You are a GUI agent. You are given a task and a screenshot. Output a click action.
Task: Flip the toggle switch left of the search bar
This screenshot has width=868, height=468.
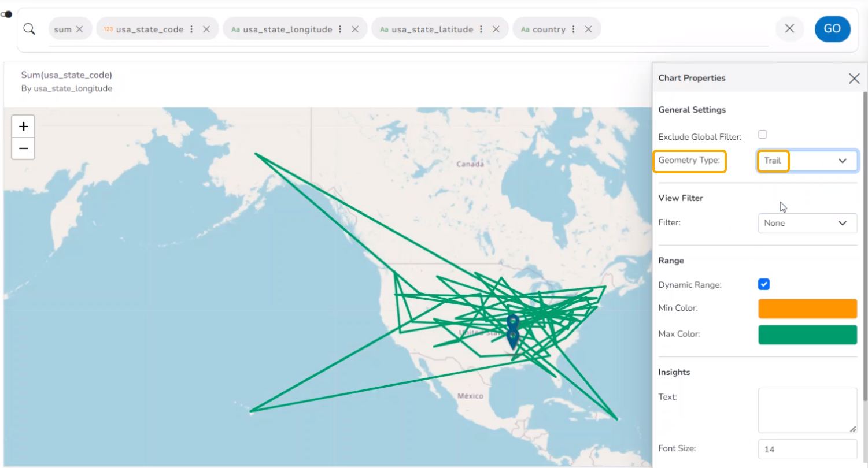pos(7,14)
